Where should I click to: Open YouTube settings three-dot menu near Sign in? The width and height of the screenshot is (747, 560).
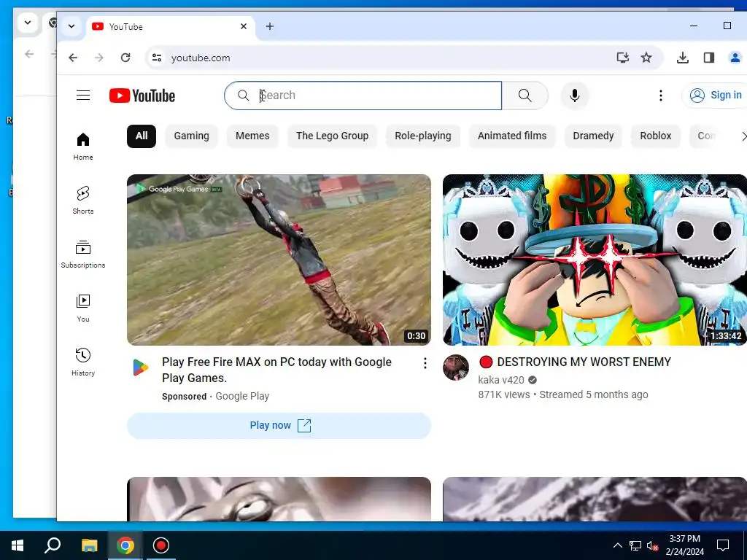pos(661,96)
